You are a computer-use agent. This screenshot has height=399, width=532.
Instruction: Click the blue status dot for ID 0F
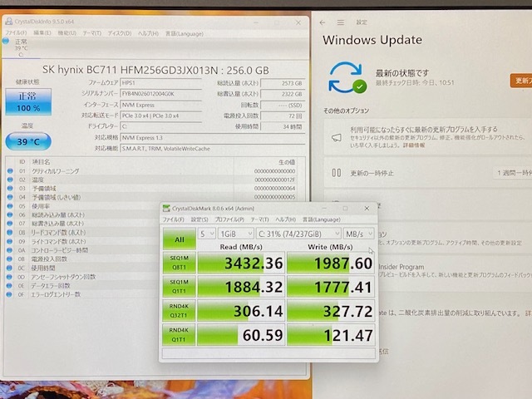pos(10,294)
